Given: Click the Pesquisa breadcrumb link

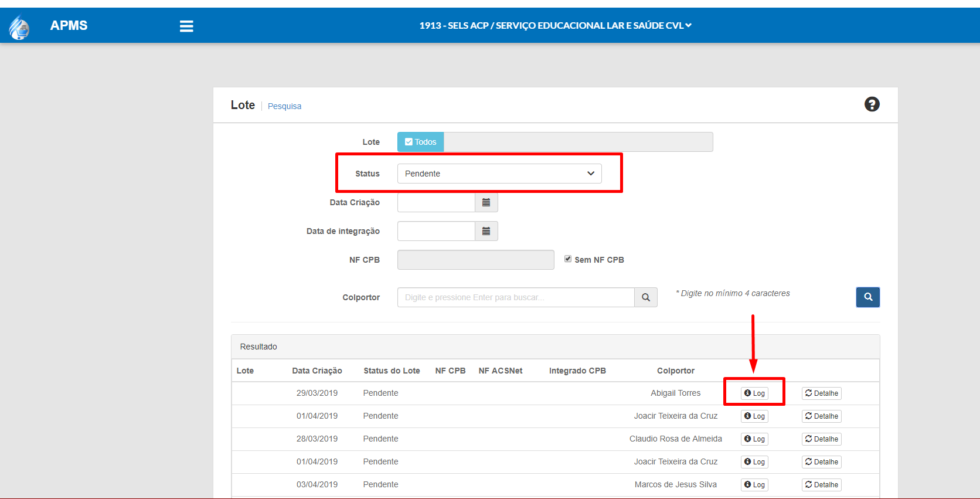Looking at the screenshot, I should point(284,106).
